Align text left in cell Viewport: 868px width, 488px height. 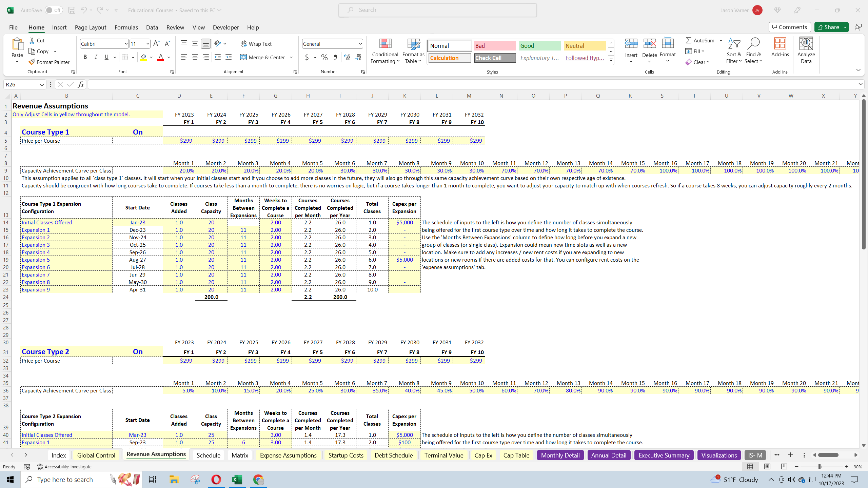click(184, 57)
